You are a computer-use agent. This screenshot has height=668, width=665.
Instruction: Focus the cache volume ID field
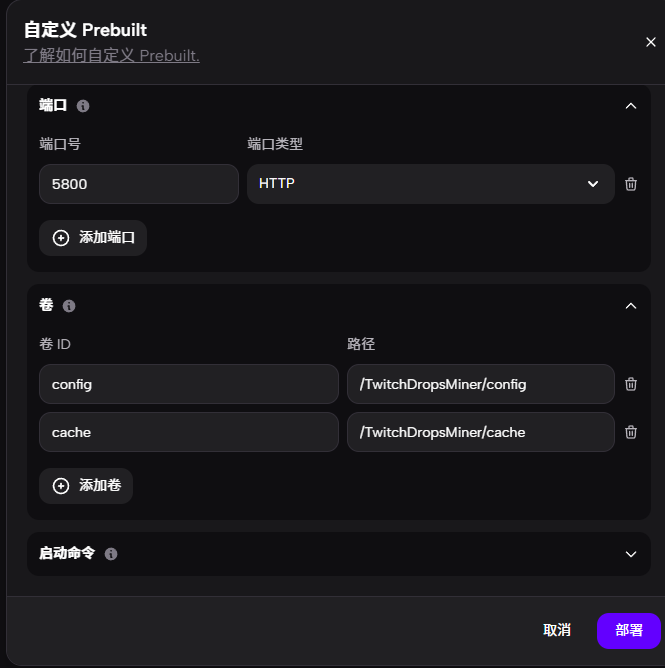189,432
